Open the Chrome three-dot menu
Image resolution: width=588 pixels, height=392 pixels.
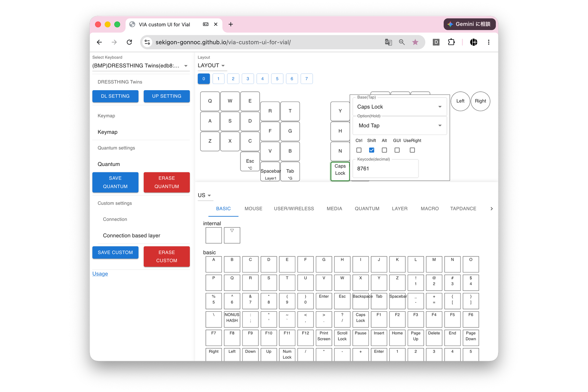tap(489, 42)
